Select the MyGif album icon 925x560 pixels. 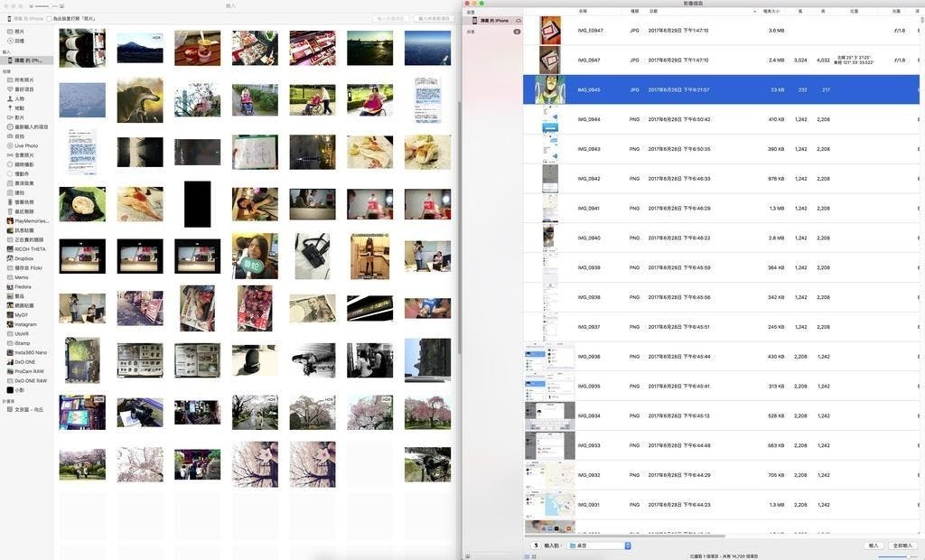10,315
